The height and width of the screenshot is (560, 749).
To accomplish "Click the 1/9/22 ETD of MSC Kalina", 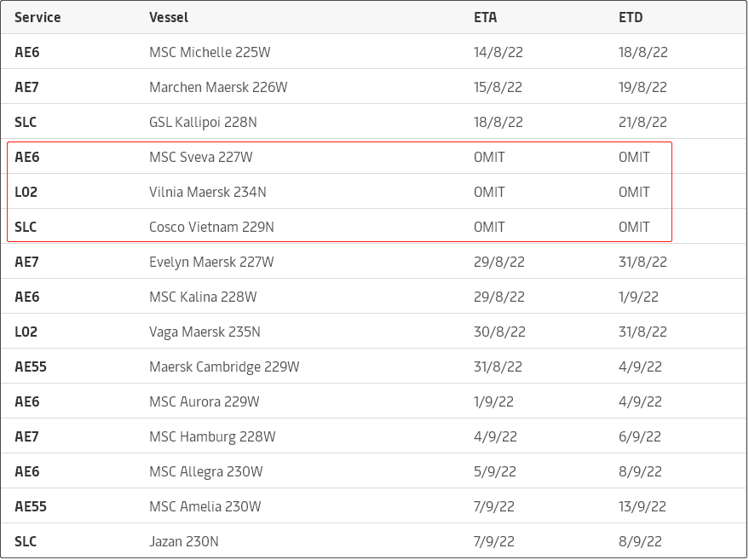I will [x=638, y=297].
